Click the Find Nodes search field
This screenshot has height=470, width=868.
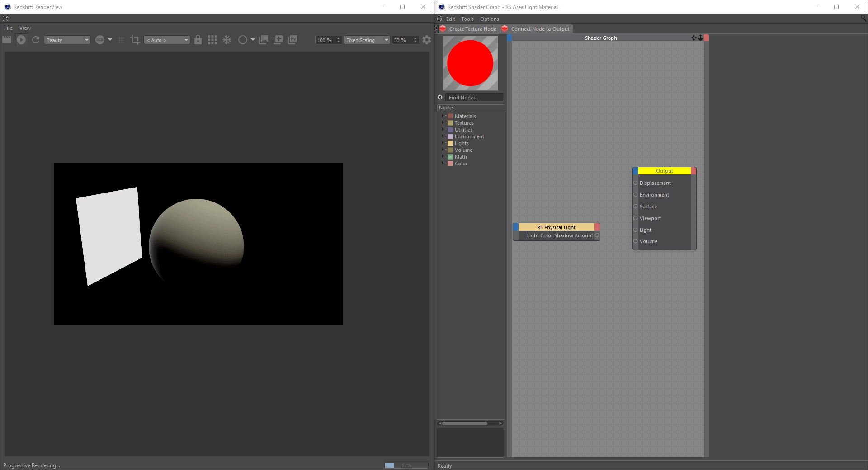(x=474, y=98)
